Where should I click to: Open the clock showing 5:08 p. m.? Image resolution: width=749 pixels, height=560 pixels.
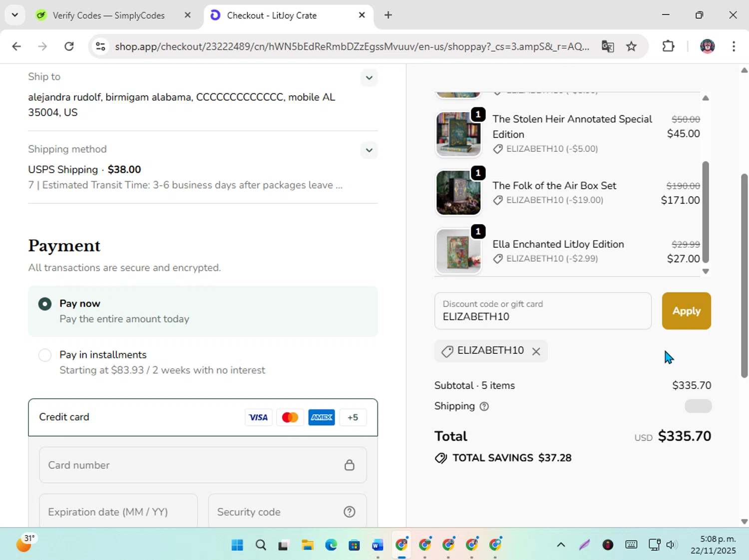coord(713,545)
